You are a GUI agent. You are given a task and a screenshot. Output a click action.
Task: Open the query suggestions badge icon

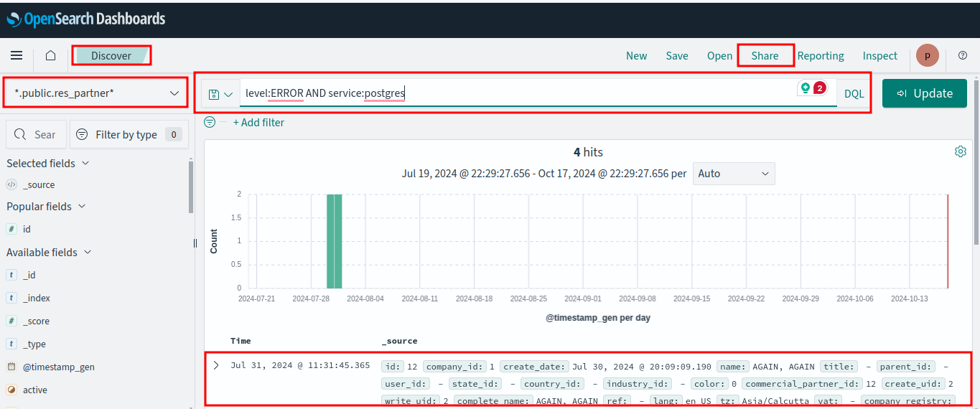tap(812, 88)
